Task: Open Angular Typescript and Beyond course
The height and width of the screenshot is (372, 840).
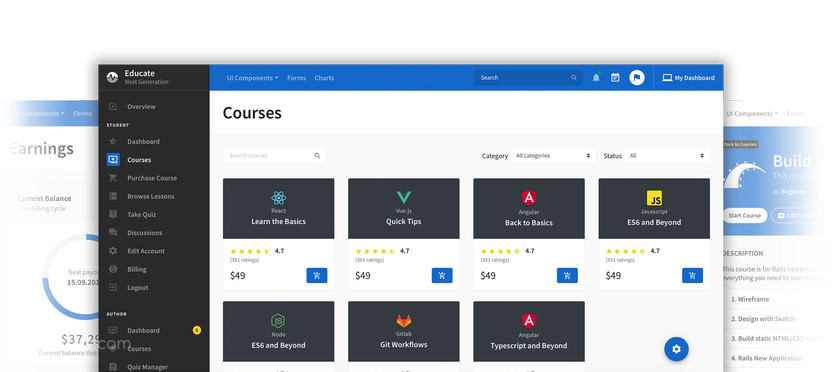Action: tap(529, 331)
